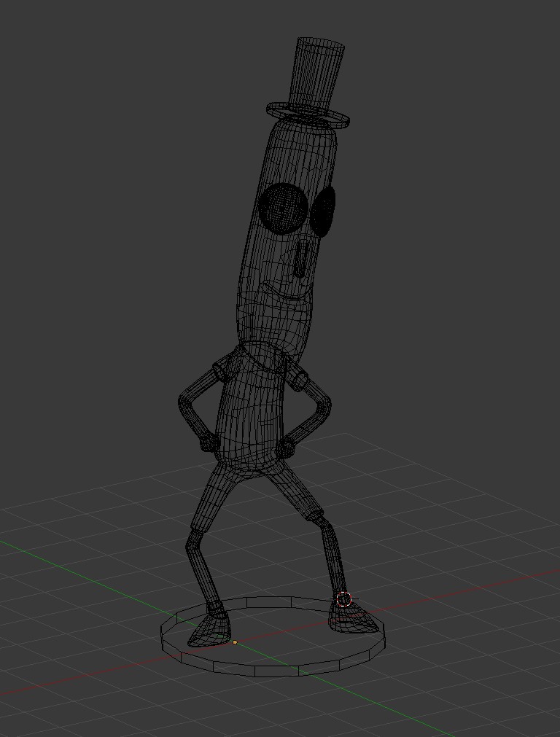Select the bent elbow on the left side
560x737 pixels.
(x=182, y=402)
